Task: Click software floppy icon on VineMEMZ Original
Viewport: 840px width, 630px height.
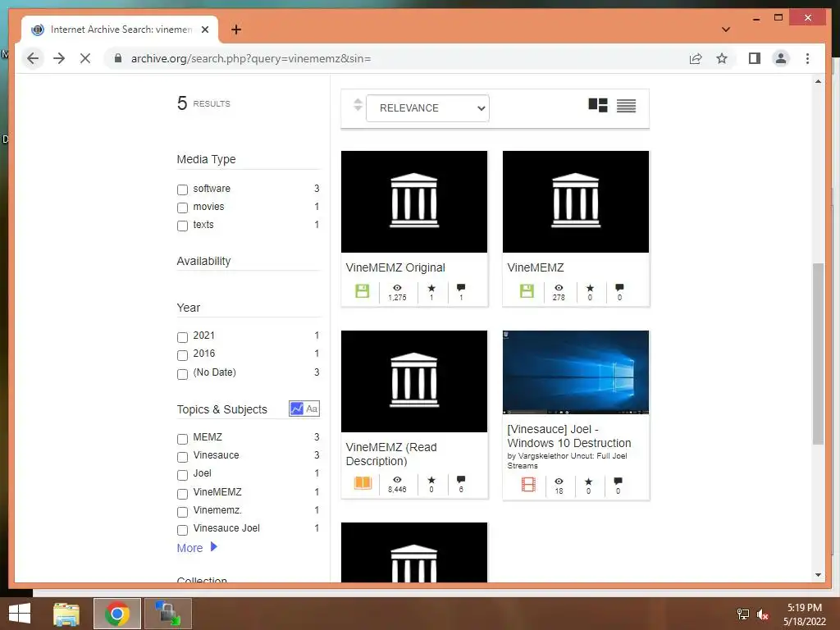Action: (362, 291)
